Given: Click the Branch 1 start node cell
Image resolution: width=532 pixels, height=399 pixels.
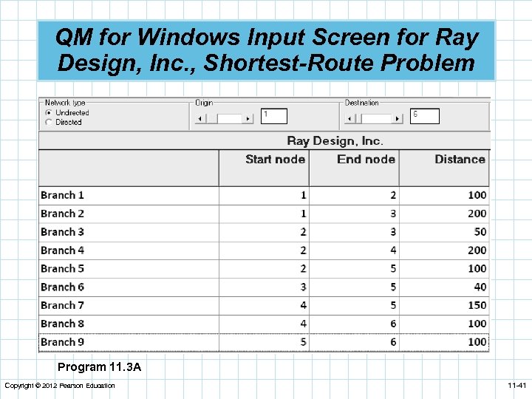Looking at the screenshot, I should (x=265, y=195).
